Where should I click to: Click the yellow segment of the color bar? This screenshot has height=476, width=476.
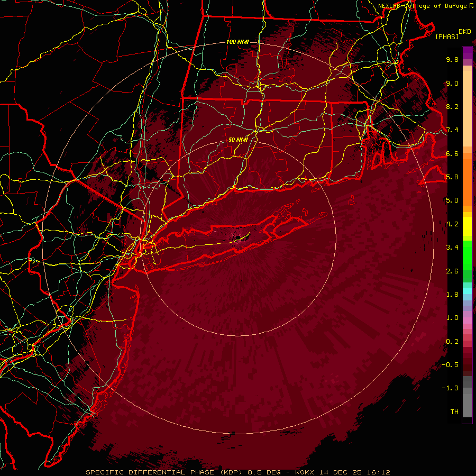tap(467, 226)
